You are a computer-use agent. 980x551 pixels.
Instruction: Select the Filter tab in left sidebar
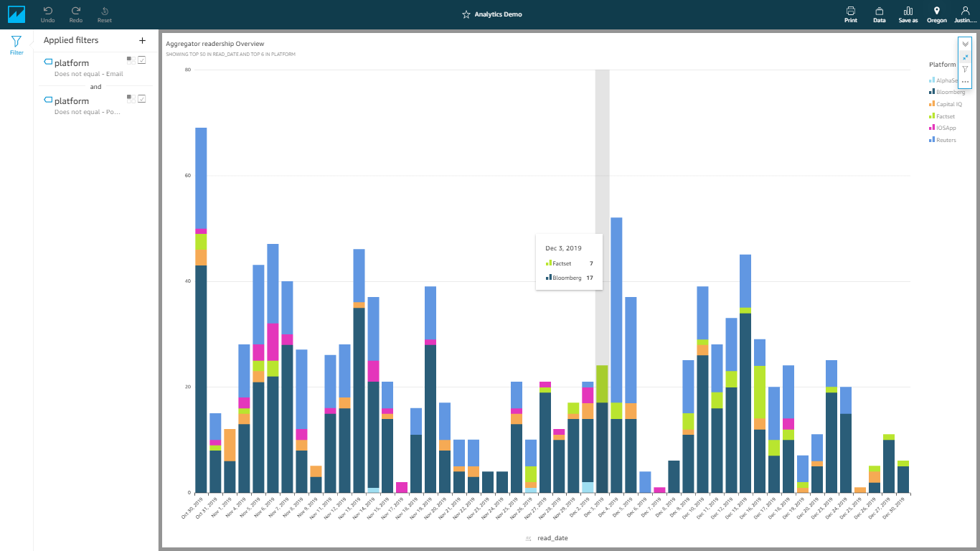pyautogui.click(x=17, y=45)
